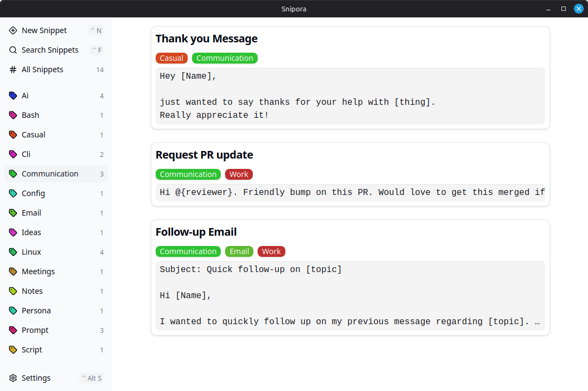Click the pink Prompt tag icon
The image size is (588, 391).
coord(13,330)
